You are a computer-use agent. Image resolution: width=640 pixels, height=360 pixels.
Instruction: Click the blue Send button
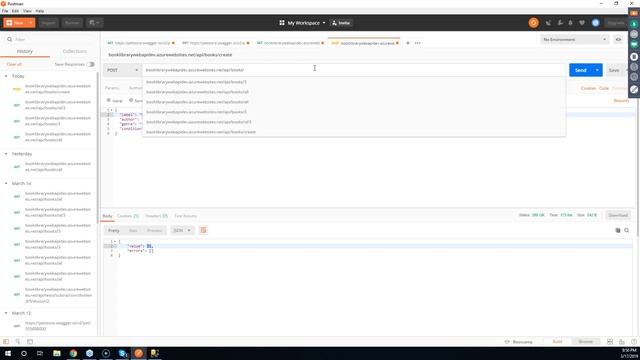pos(580,70)
